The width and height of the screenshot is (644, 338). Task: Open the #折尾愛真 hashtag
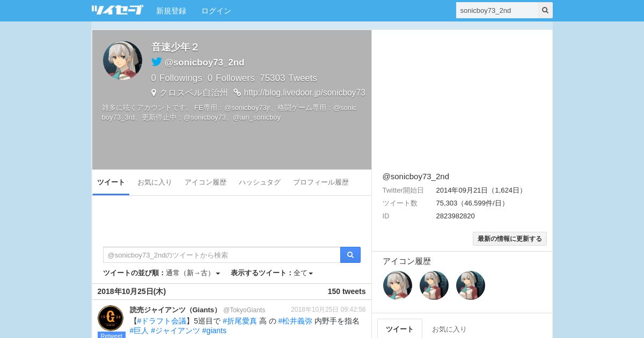tap(240, 321)
